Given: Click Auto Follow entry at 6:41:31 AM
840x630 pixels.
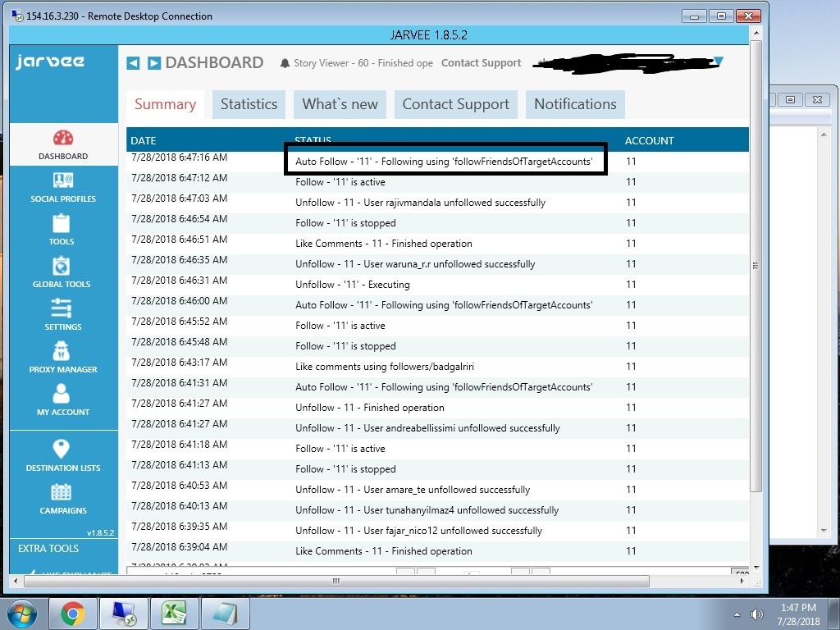Looking at the screenshot, I should [444, 387].
